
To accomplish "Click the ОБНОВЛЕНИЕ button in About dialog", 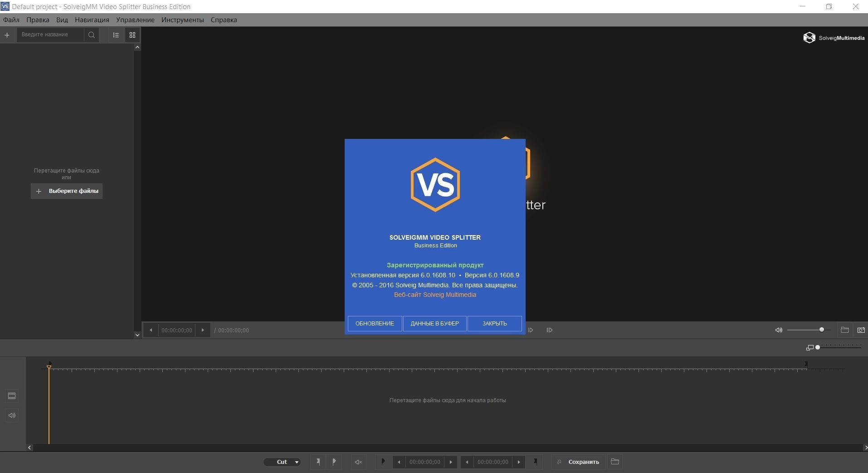I will pos(375,324).
